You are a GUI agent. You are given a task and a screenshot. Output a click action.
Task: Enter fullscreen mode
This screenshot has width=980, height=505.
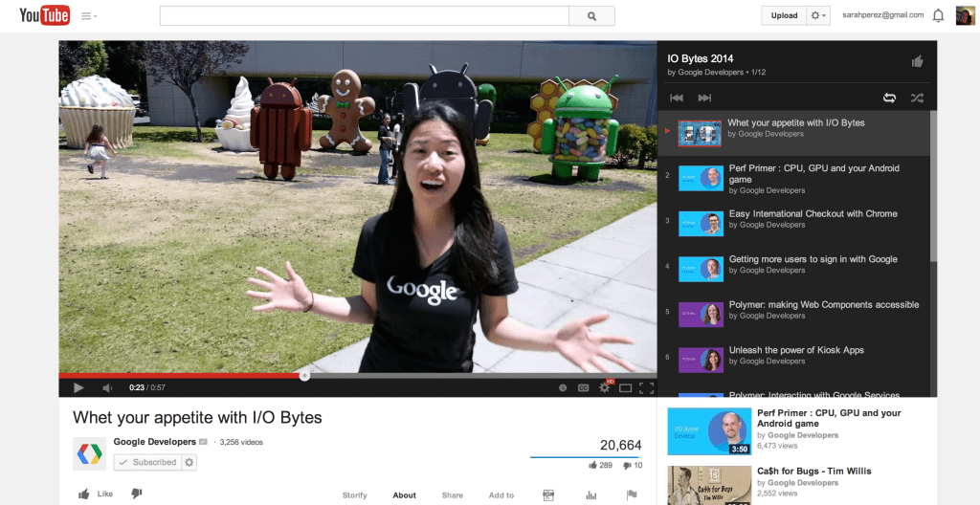click(x=646, y=387)
